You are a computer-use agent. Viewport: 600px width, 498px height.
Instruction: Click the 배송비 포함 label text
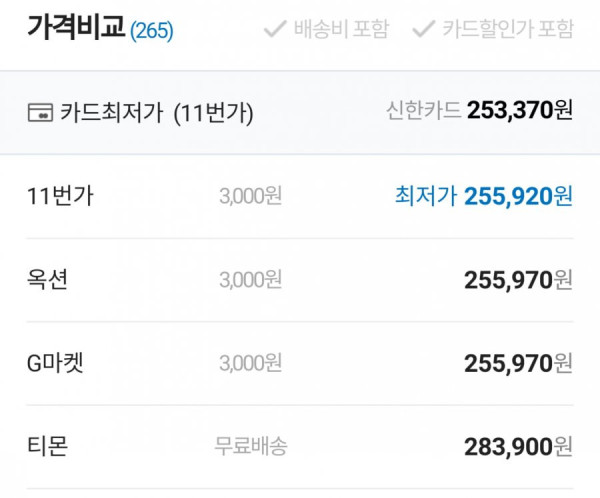(x=341, y=29)
